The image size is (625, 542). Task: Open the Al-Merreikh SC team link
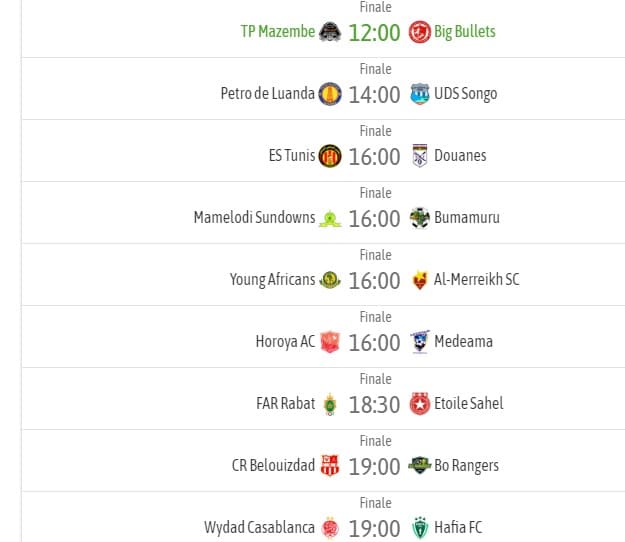coord(477,280)
